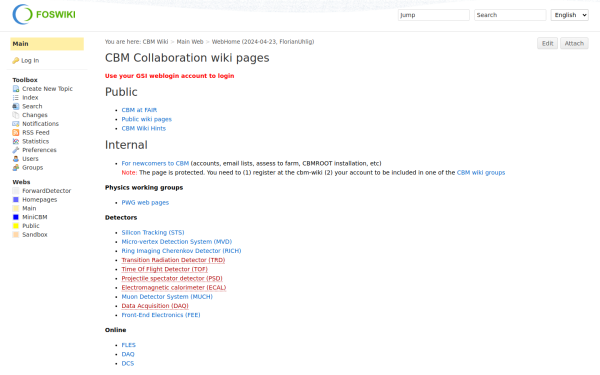Viewport: 600px width, 375px height.
Task: Open Time Of Flight Detector (TOF) link
Action: point(165,269)
